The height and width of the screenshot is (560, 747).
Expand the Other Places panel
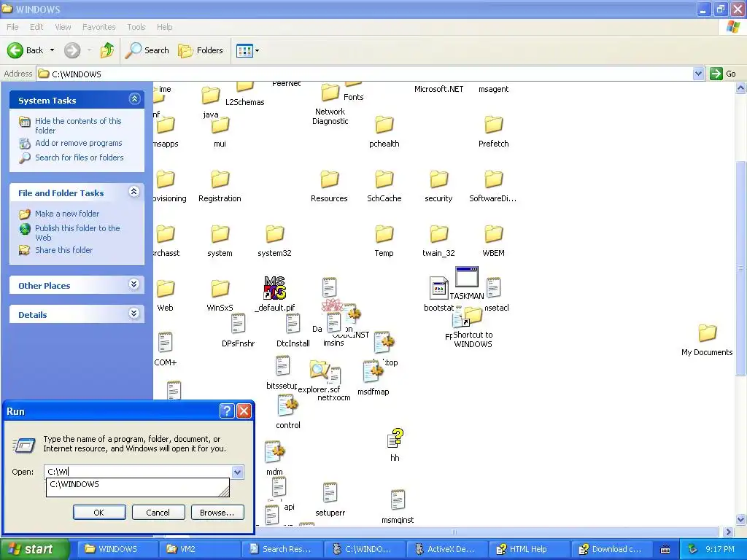coord(134,284)
